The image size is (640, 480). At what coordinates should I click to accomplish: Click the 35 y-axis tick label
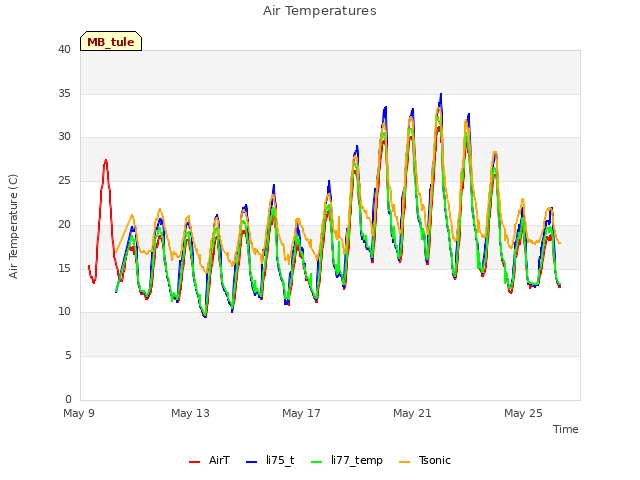coord(64,93)
